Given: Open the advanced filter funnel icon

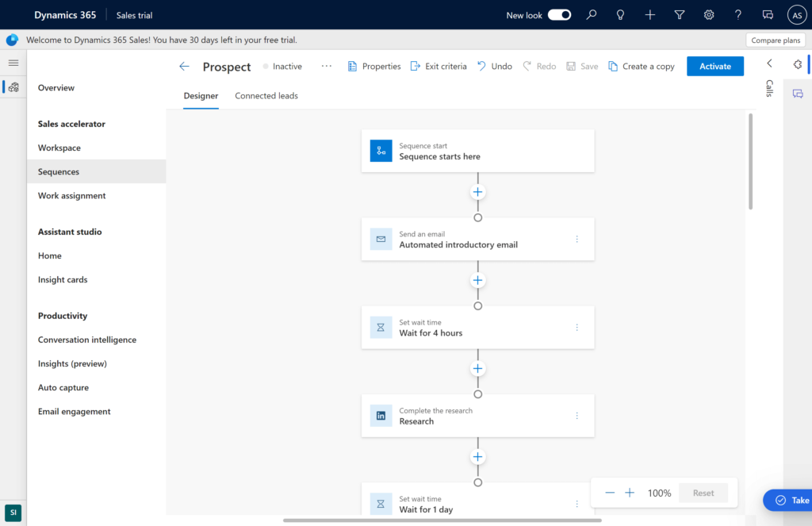Looking at the screenshot, I should [x=680, y=15].
